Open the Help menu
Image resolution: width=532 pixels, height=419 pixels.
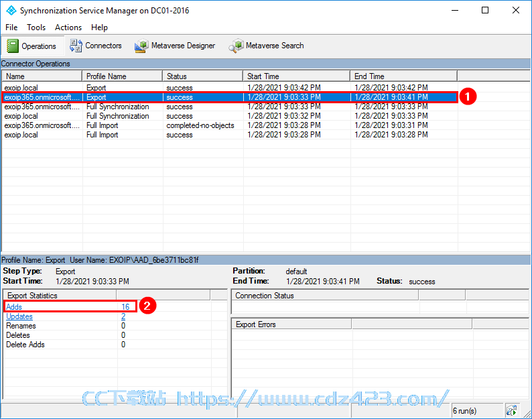(99, 27)
